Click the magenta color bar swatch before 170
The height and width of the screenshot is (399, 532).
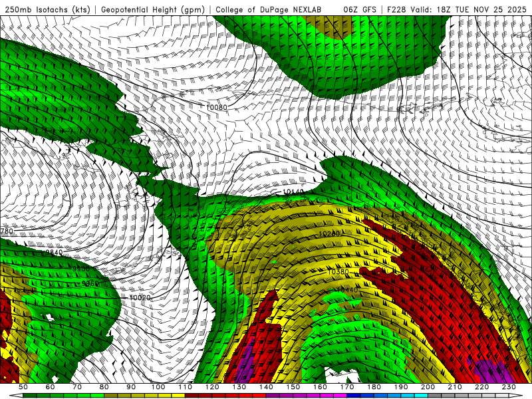[x=340, y=396]
